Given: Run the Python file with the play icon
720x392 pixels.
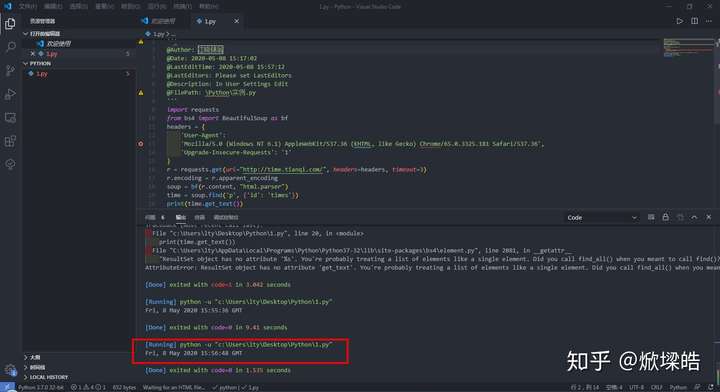Looking at the screenshot, I should pos(679,21).
